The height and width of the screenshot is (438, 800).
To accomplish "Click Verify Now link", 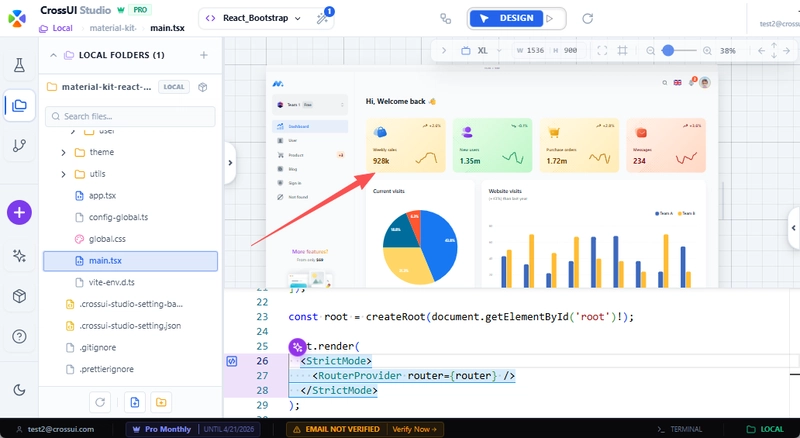I will 414,429.
